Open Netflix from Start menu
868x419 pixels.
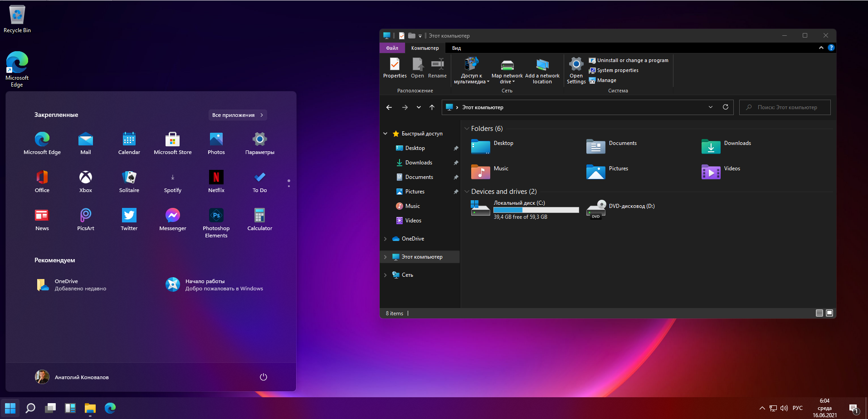pos(216,181)
